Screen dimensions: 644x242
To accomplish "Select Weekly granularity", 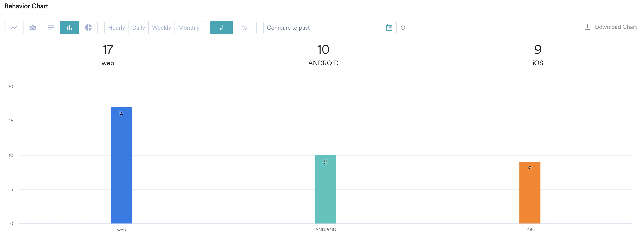I will (x=162, y=28).
